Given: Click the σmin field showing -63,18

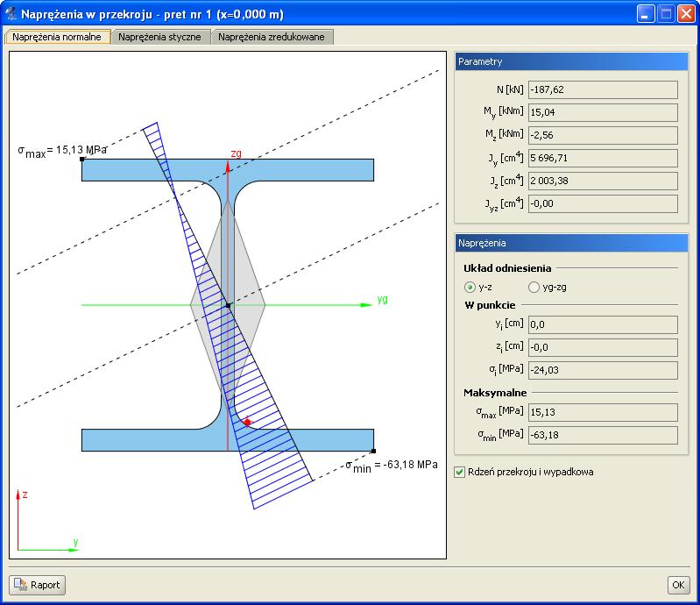Looking at the screenshot, I should pyautogui.click(x=603, y=435).
